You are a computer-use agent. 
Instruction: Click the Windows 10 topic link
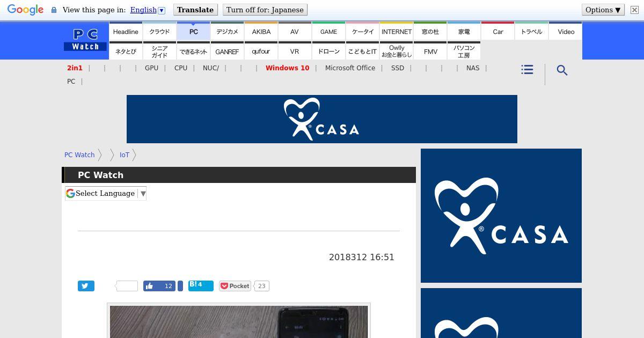(287, 68)
